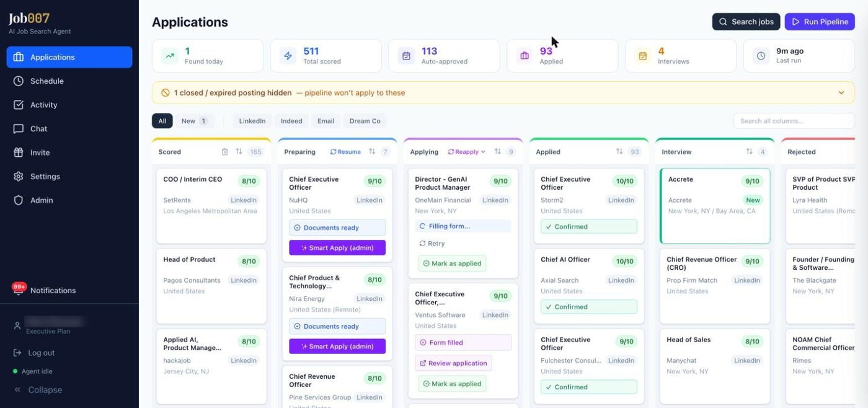This screenshot has height=408, width=868.
Task: Open Pine Services Group Chief Revenue Officer card
Action: (337, 387)
